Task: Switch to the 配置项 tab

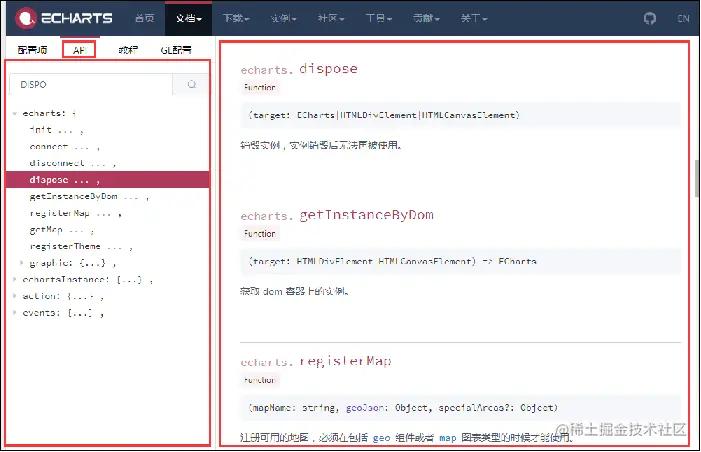Action: 32,50
